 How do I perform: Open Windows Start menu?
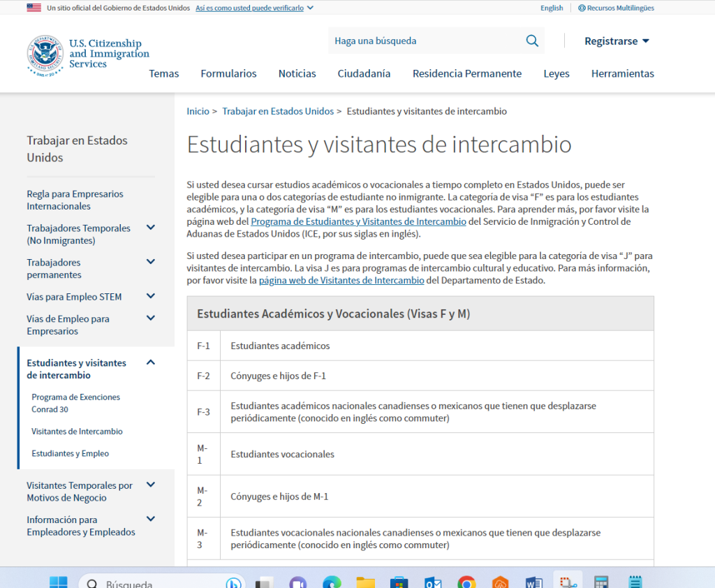click(59, 582)
